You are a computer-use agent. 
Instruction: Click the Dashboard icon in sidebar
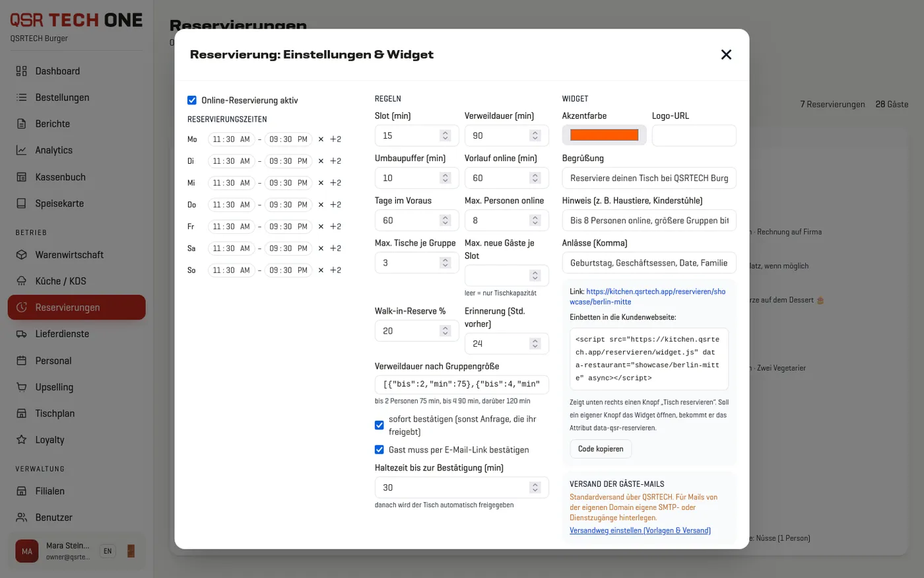point(22,71)
